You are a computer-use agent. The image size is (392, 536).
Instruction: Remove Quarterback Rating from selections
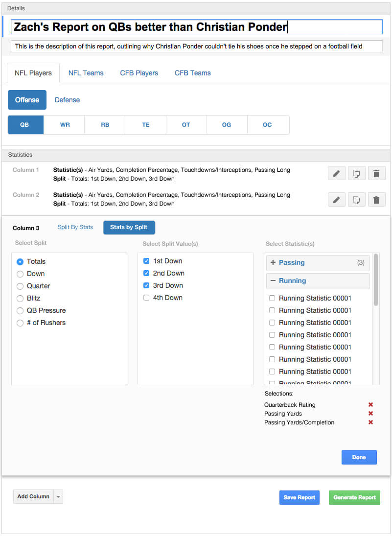coord(370,405)
